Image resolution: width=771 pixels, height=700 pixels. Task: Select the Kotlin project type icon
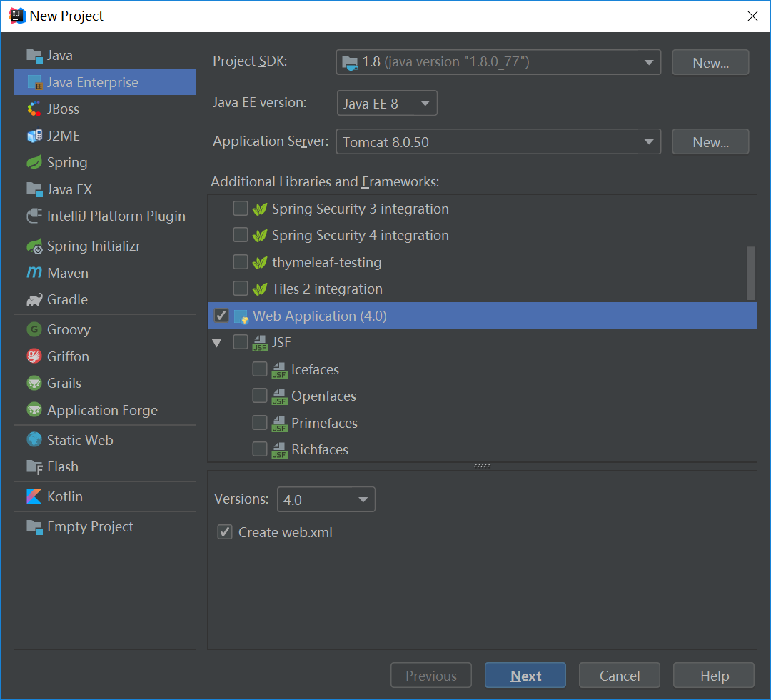click(34, 496)
